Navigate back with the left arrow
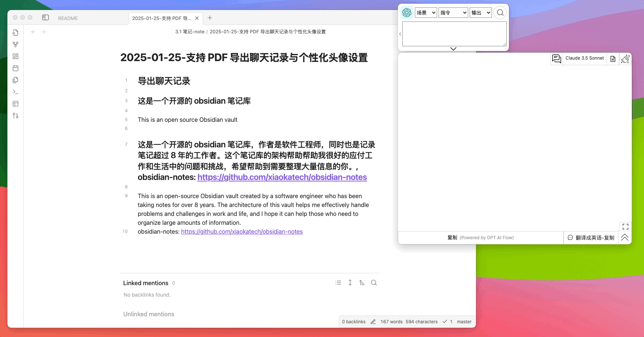 pos(33,32)
